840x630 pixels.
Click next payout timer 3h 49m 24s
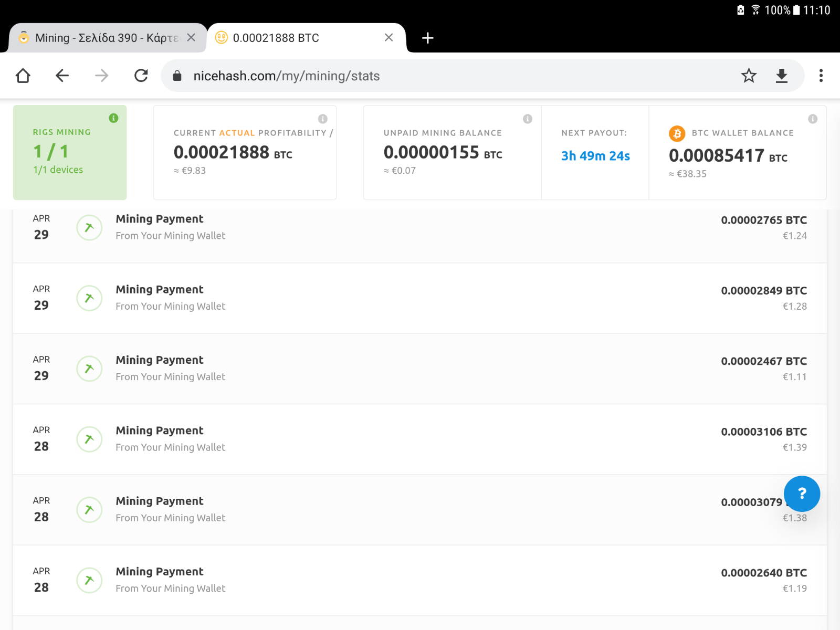pos(595,156)
